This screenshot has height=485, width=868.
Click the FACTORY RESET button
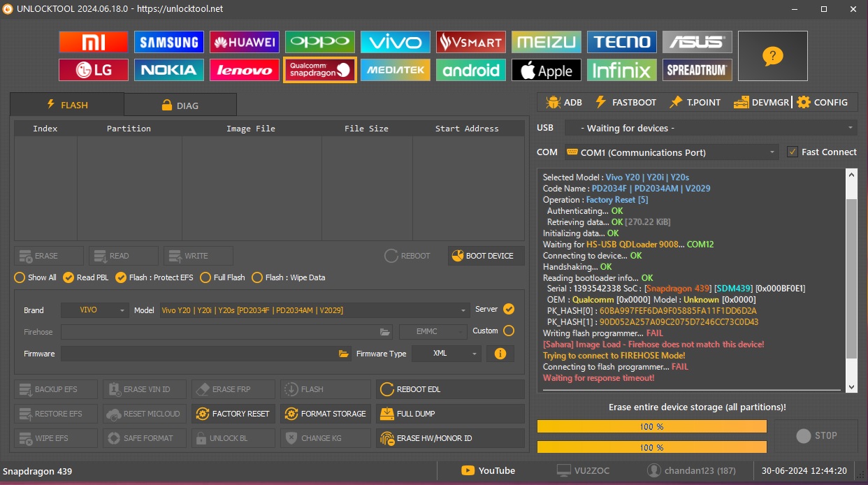[234, 414]
